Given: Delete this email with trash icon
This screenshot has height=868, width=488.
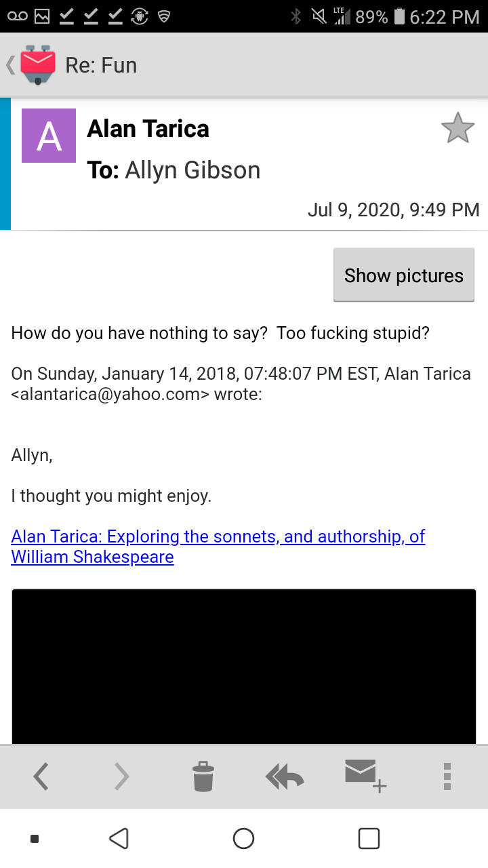Looking at the screenshot, I should click(203, 776).
